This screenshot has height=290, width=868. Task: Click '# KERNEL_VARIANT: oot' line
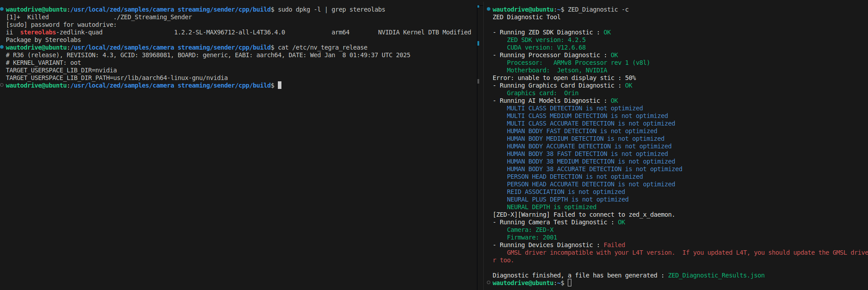(43, 63)
